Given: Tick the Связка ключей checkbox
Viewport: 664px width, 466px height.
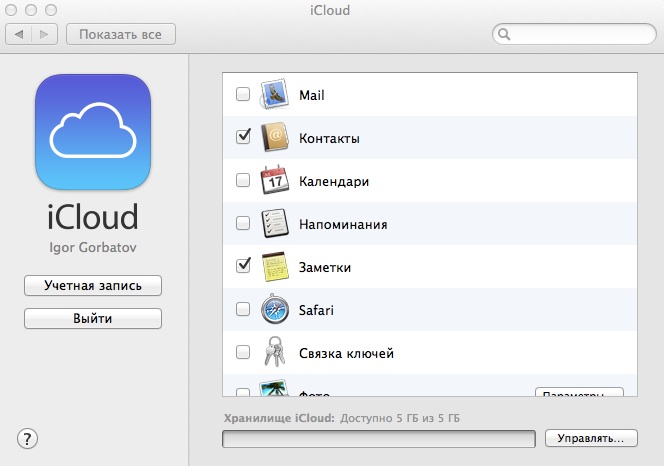Looking at the screenshot, I should [243, 353].
